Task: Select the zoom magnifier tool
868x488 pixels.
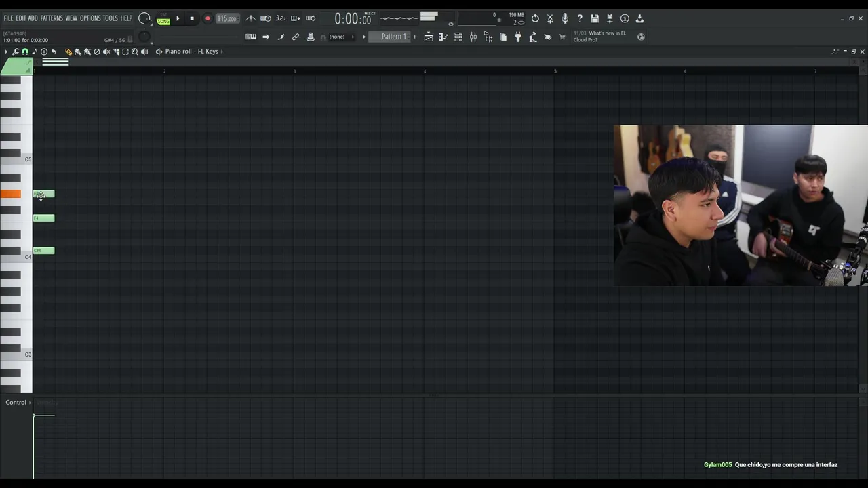Action: 135,52
